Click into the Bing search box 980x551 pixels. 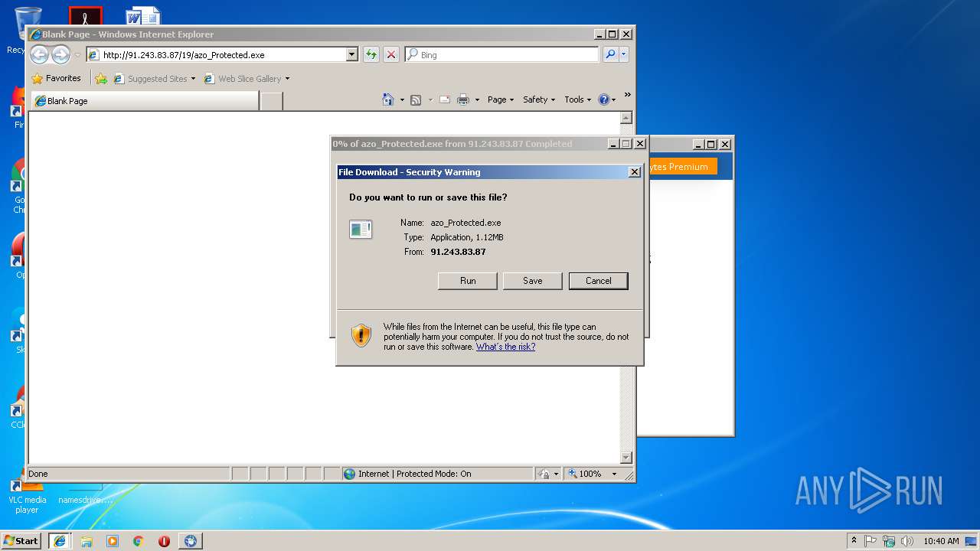(x=501, y=55)
